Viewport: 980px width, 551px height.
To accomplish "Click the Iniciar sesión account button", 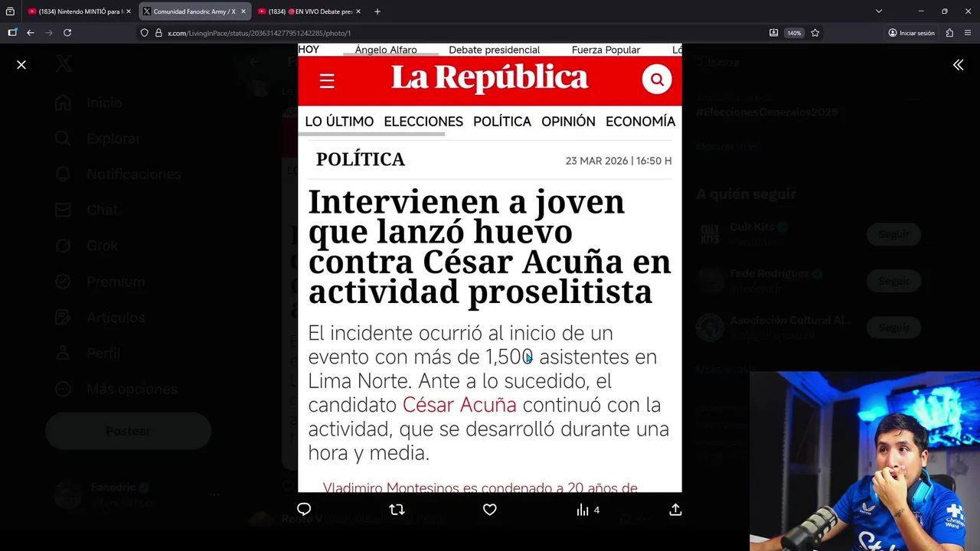I will 911,33.
